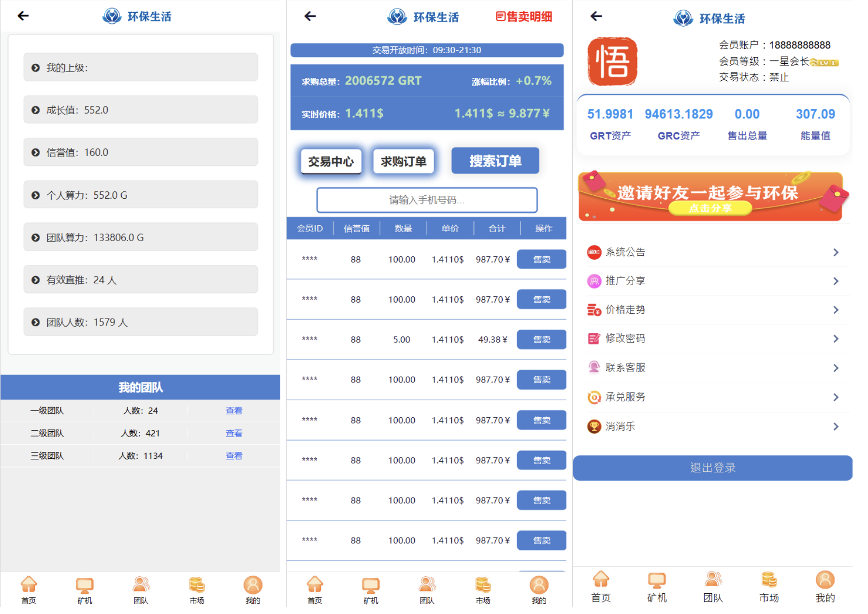
Task: Tap the invite friends share banner
Action: pyautogui.click(x=710, y=197)
